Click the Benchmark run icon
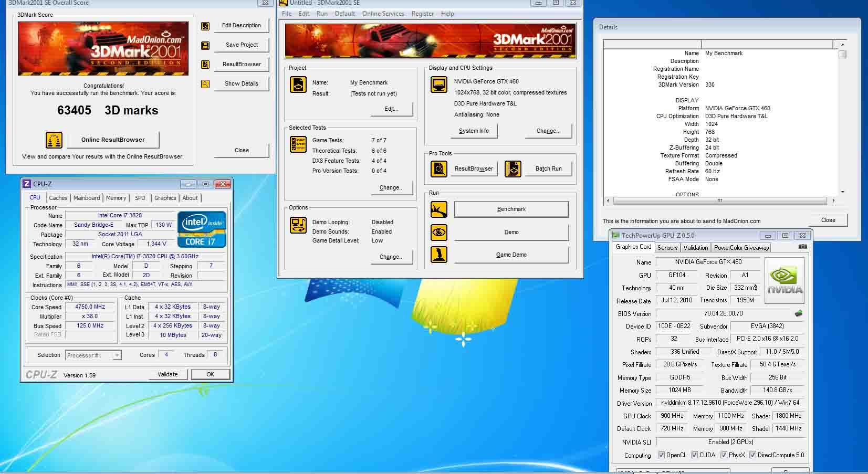This screenshot has width=868, height=474. click(x=439, y=209)
